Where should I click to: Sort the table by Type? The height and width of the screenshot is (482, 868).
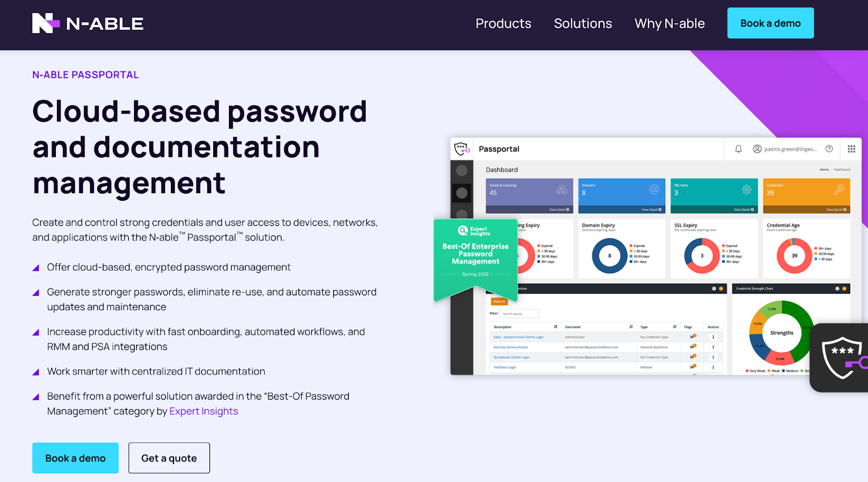tap(674, 327)
